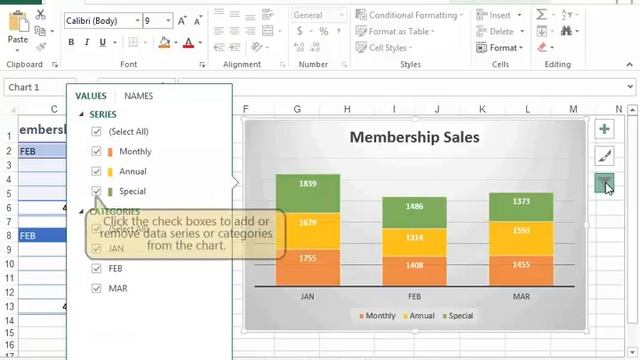This screenshot has height=360, width=640.
Task: Select the Monthly legend entry
Action: click(377, 316)
